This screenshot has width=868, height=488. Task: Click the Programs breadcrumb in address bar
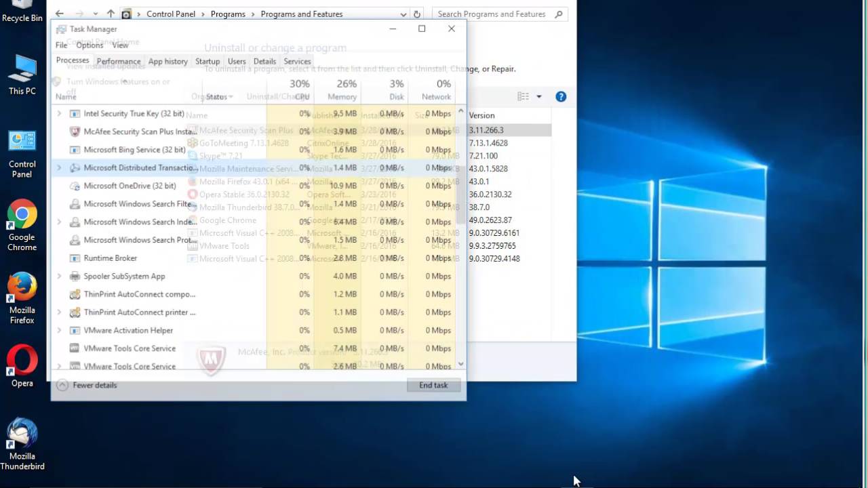(x=228, y=14)
